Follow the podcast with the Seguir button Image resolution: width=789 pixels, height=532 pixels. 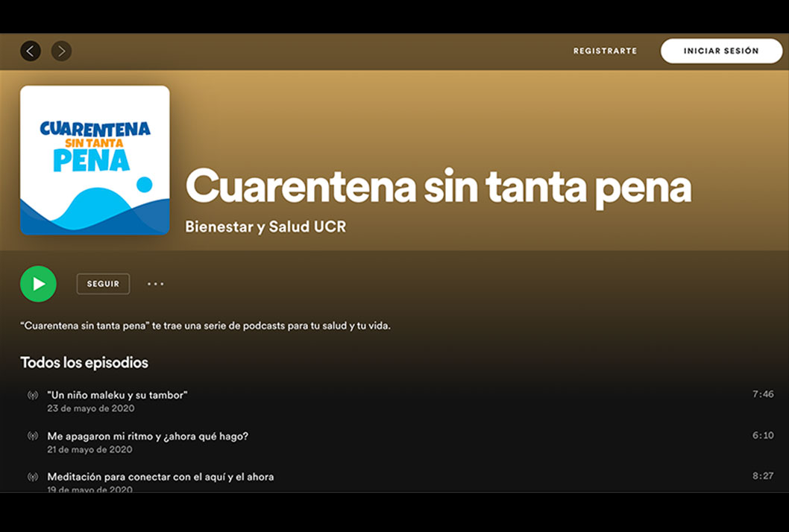(103, 284)
